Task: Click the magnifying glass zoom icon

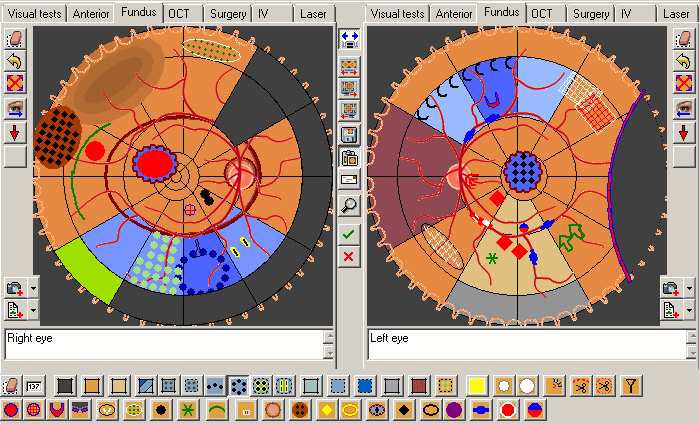Action: point(349,205)
